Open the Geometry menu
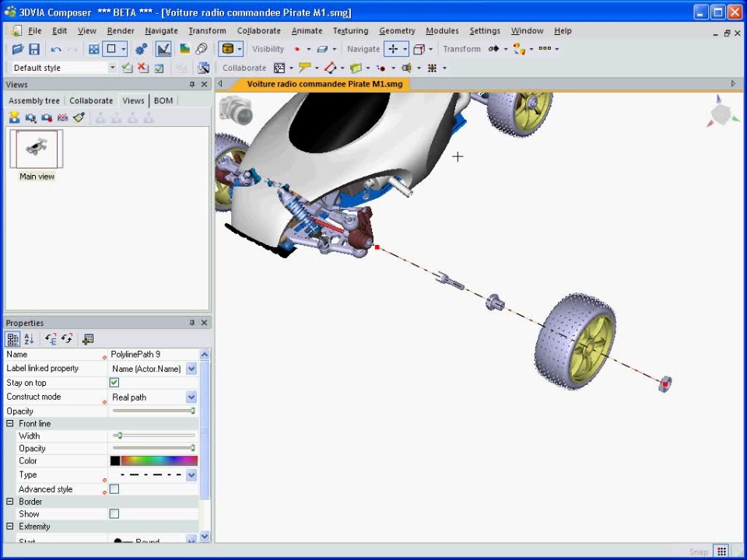Screen dimensions: 747x560 pyautogui.click(x=397, y=31)
